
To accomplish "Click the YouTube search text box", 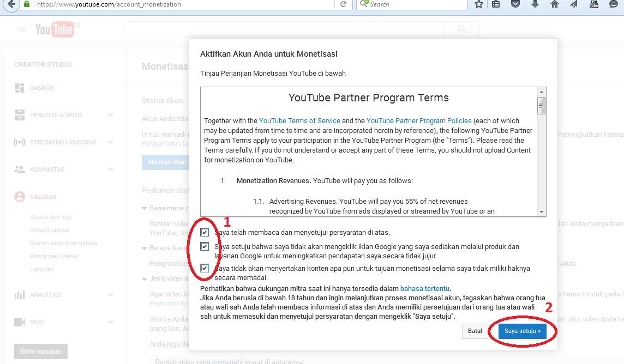I will click(x=285, y=29).
